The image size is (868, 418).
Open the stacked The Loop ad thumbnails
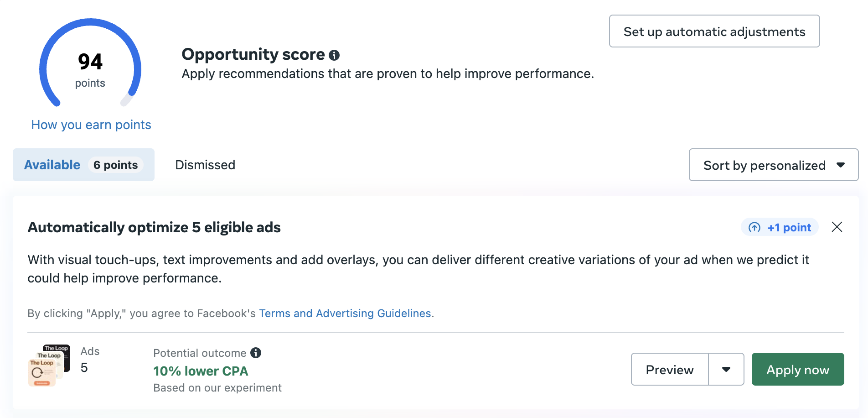(x=49, y=365)
